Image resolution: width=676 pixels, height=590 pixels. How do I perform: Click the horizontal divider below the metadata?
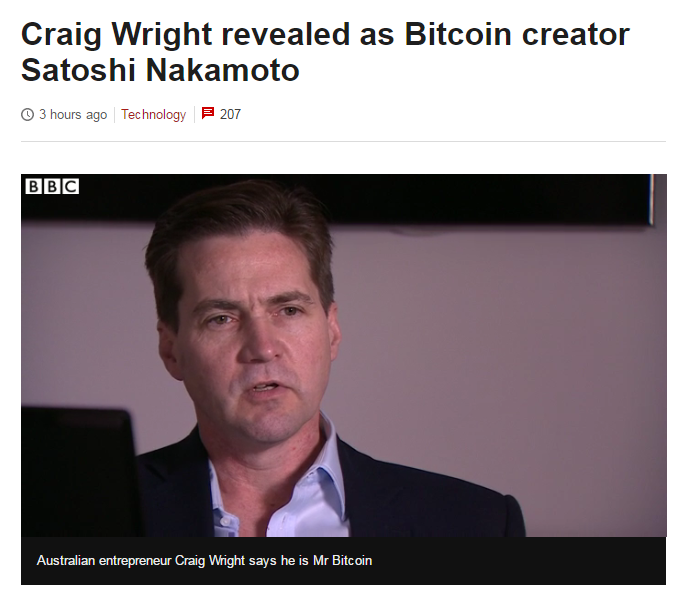343,141
